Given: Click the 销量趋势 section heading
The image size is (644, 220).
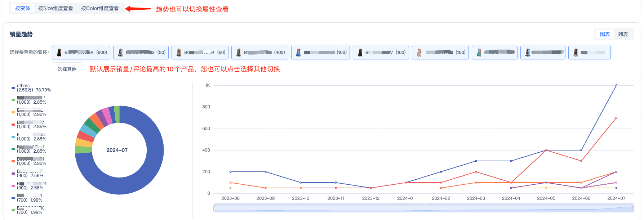Looking at the screenshot, I should (21, 34).
